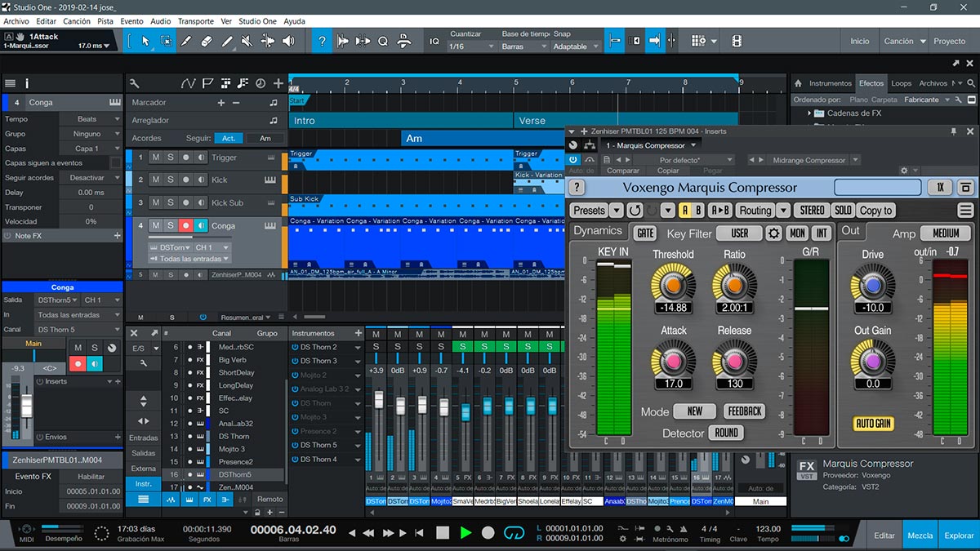Viewport: 980px width, 551px height.
Task: Click the question mark help icon in toolbar
Action: 323,41
